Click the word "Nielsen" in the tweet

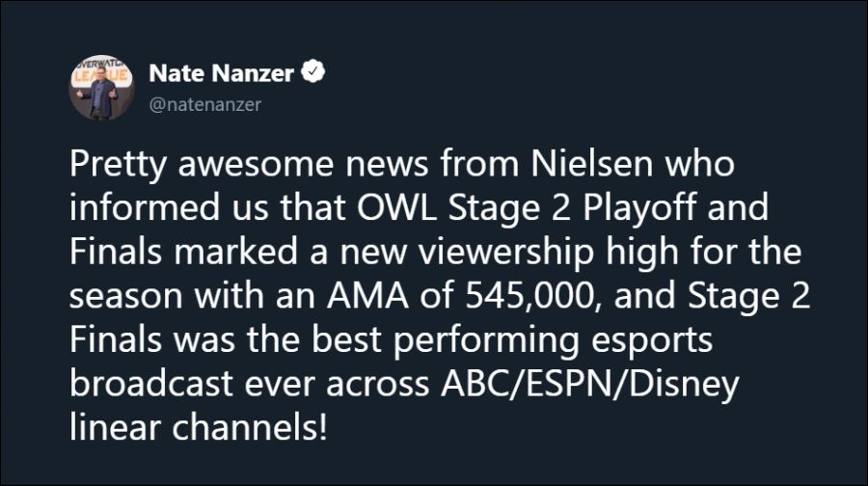pyautogui.click(x=586, y=167)
